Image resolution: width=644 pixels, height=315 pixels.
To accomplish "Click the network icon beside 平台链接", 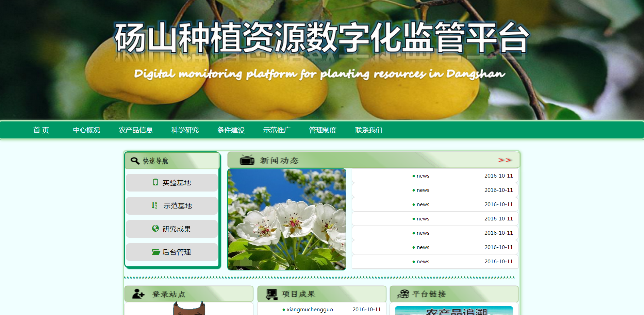I will click(403, 294).
